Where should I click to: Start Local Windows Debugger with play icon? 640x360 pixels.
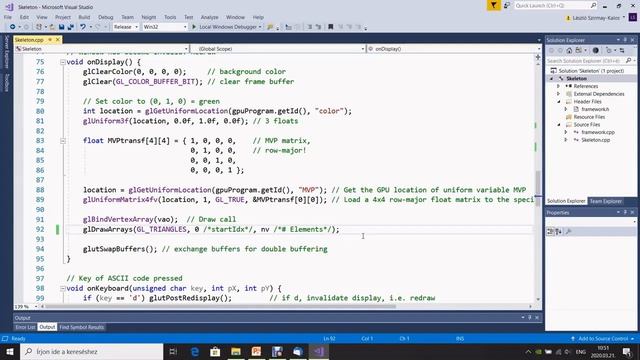(x=194, y=27)
